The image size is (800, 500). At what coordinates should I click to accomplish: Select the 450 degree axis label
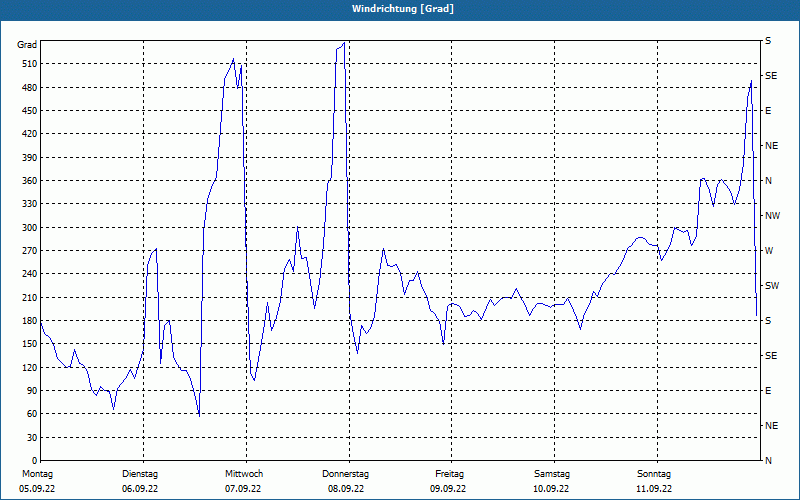pyautogui.click(x=31, y=111)
